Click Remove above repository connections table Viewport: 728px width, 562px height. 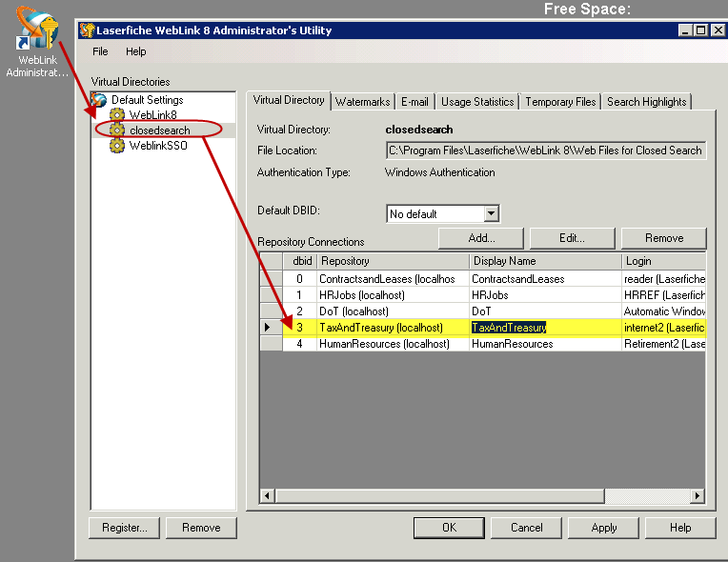pyautogui.click(x=664, y=238)
